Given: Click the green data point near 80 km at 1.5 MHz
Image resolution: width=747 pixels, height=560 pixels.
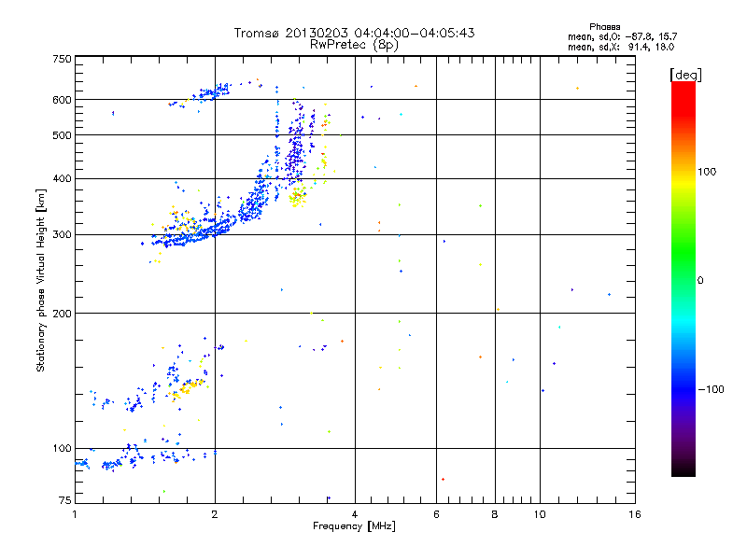Looking at the screenshot, I should coord(164,491).
